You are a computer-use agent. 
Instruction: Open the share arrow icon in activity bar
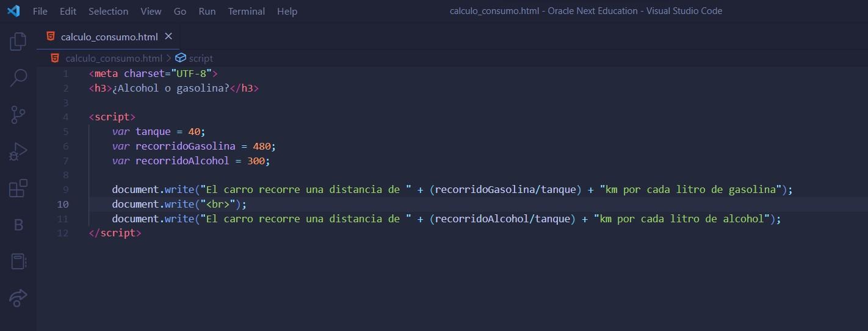(x=18, y=297)
